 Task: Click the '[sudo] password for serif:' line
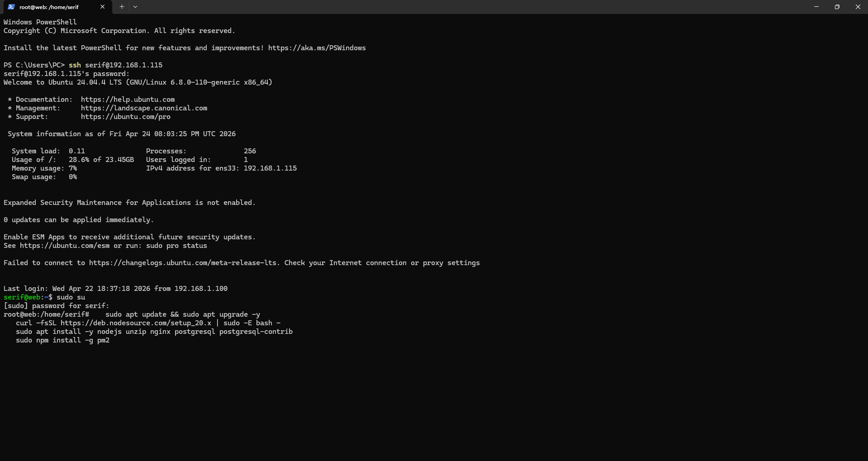click(x=57, y=306)
